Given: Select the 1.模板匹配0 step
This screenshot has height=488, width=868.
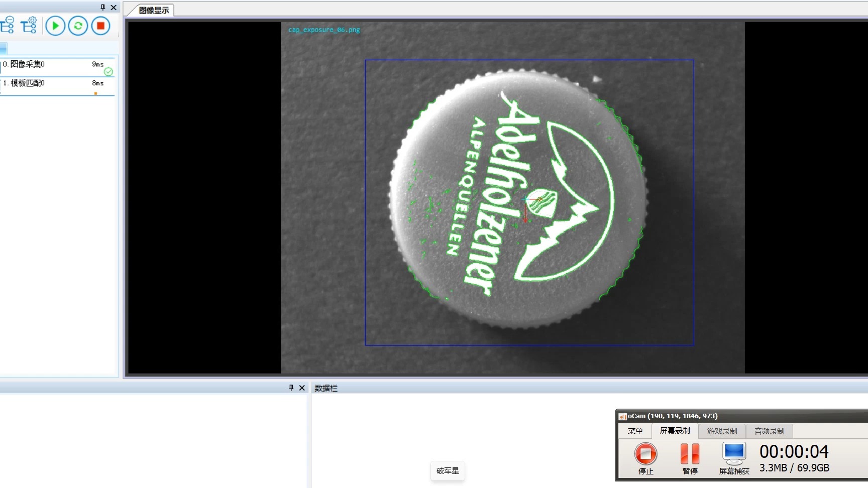Looking at the screenshot, I should pyautogui.click(x=58, y=86).
